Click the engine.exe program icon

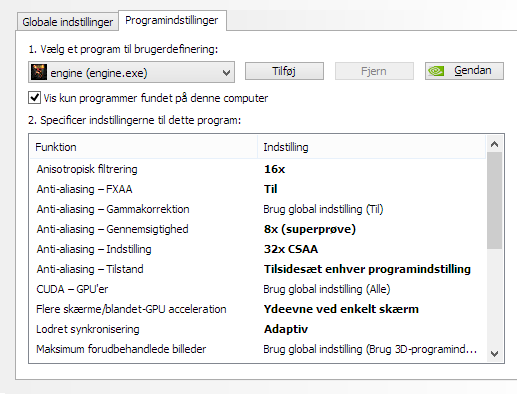[39, 72]
